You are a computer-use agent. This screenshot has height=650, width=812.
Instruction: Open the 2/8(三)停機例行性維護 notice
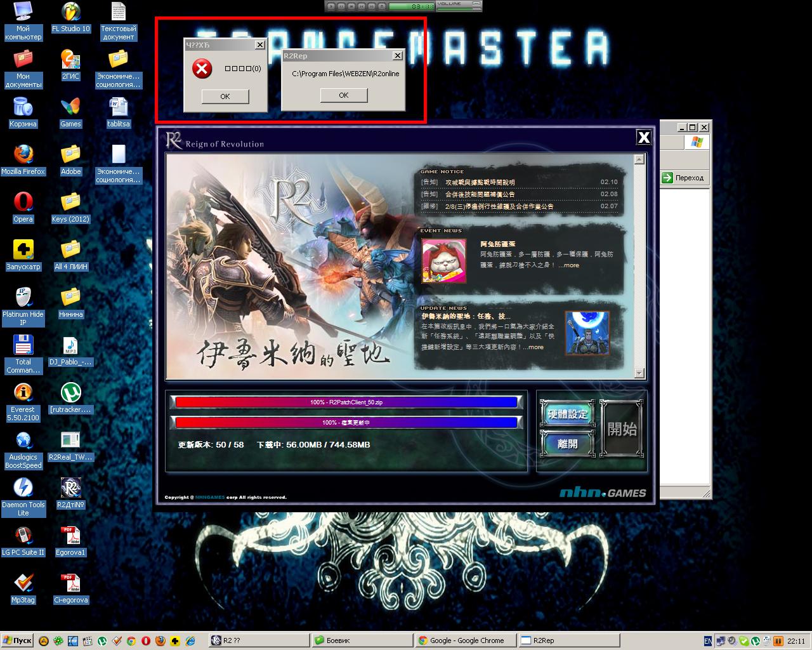(x=499, y=206)
